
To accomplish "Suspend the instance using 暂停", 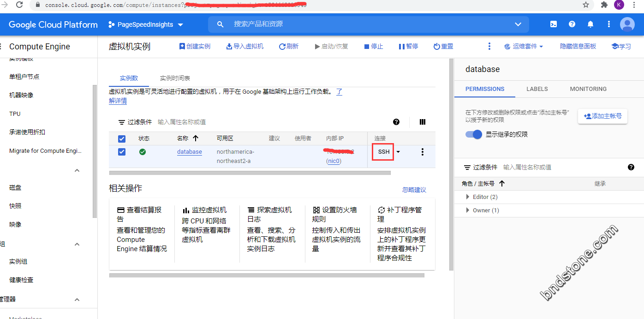I will 408,47.
